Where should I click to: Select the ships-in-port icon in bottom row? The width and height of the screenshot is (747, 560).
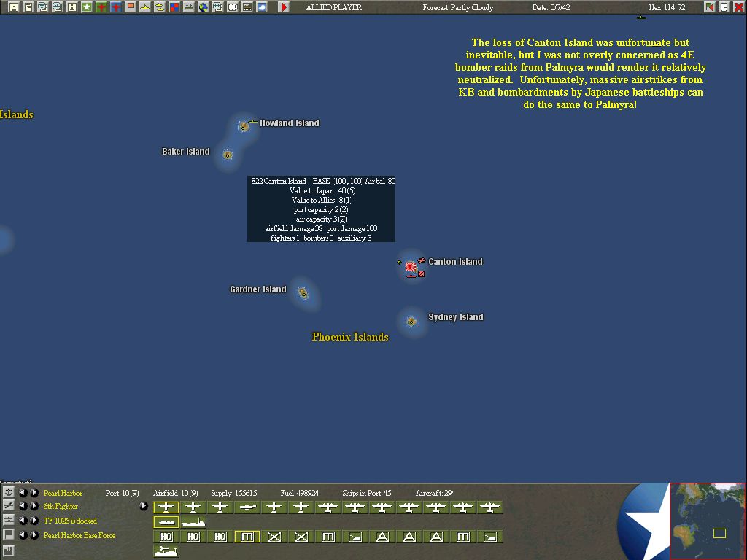[x=166, y=551]
